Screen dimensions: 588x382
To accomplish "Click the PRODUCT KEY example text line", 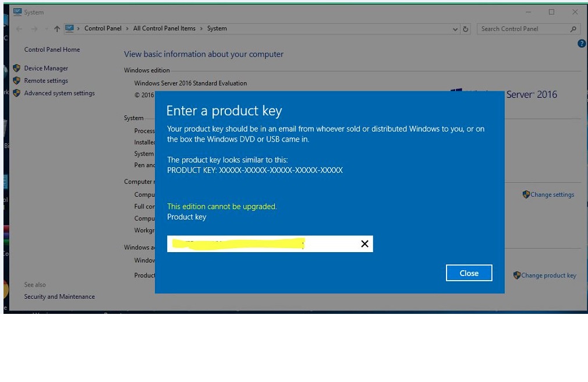I will (255, 171).
